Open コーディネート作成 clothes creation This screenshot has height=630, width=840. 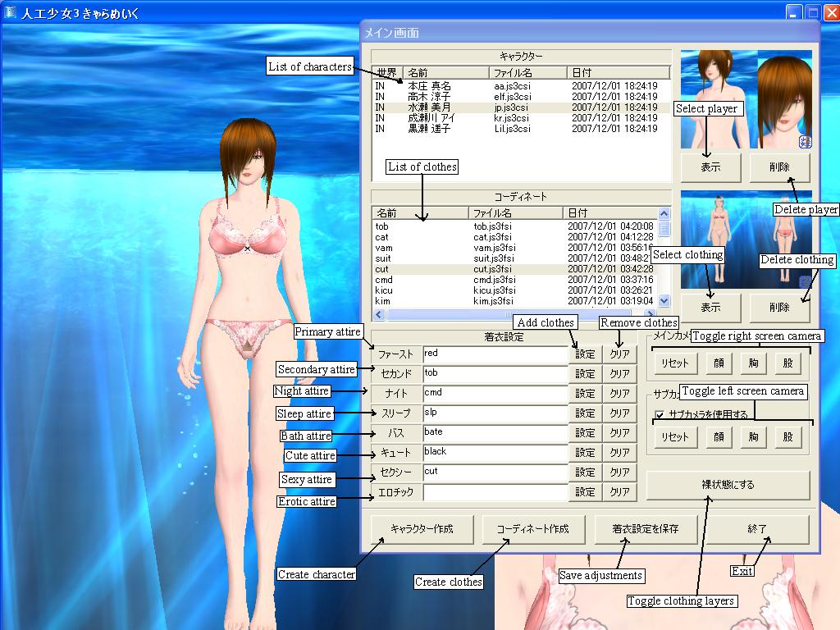[533, 529]
